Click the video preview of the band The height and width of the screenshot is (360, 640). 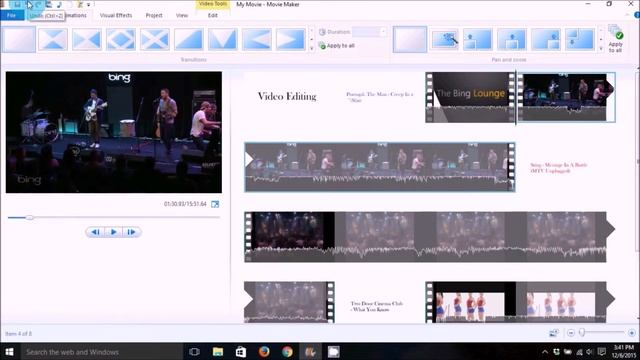(114, 132)
